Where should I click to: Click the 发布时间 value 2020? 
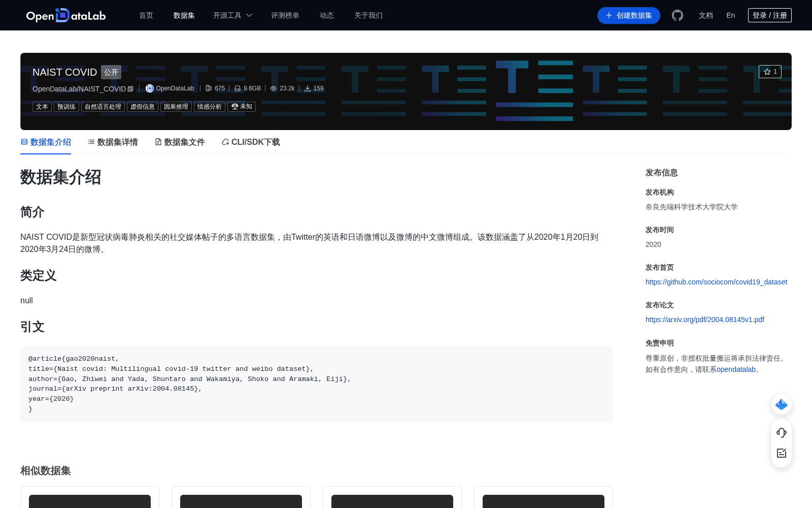653,244
